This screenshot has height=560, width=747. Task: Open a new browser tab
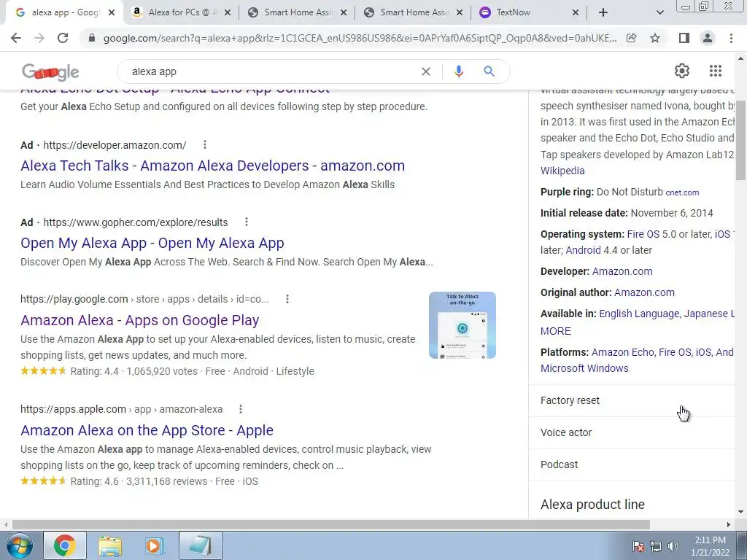(603, 12)
